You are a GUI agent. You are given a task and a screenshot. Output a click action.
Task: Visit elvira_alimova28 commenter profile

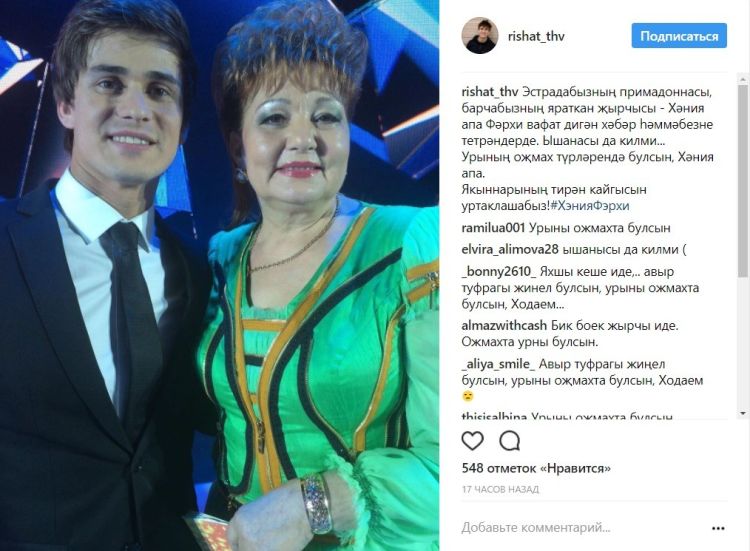point(510,250)
